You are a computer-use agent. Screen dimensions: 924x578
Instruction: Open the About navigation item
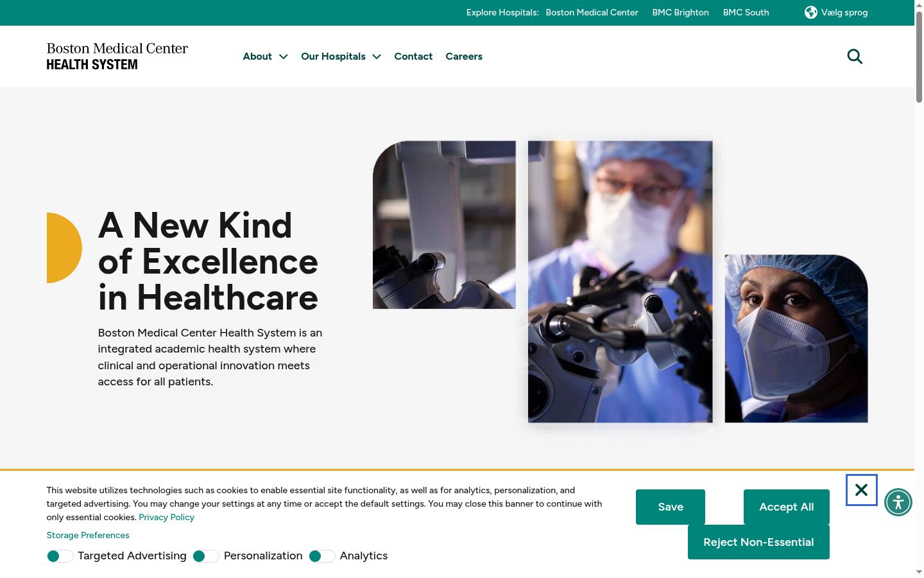257,57
